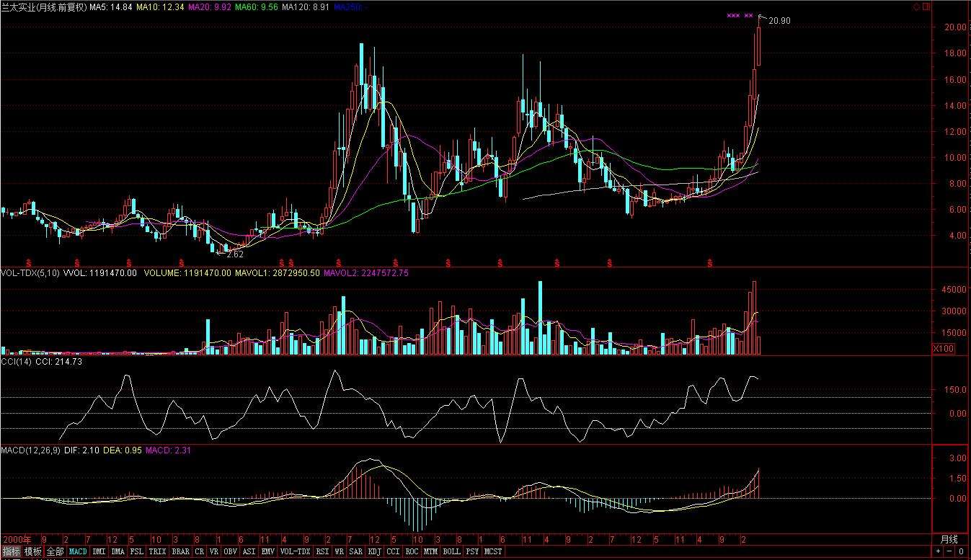
Task: Choose the 全部 indicator category
Action: [x=55, y=551]
